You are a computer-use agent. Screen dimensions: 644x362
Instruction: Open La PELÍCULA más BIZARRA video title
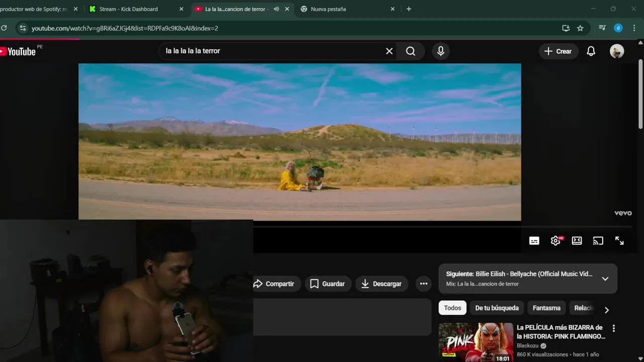(561, 332)
